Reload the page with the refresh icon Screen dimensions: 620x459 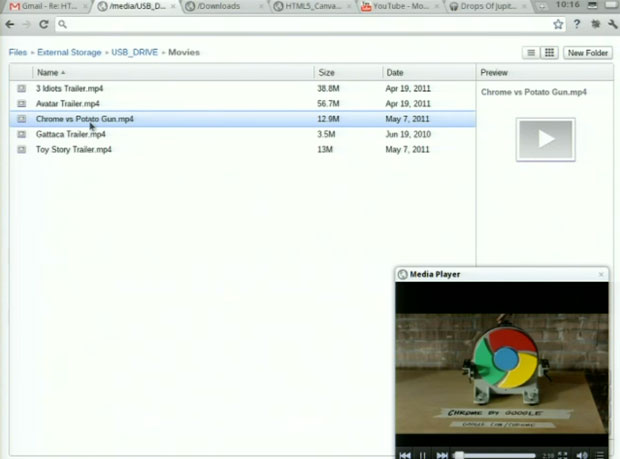(43, 25)
